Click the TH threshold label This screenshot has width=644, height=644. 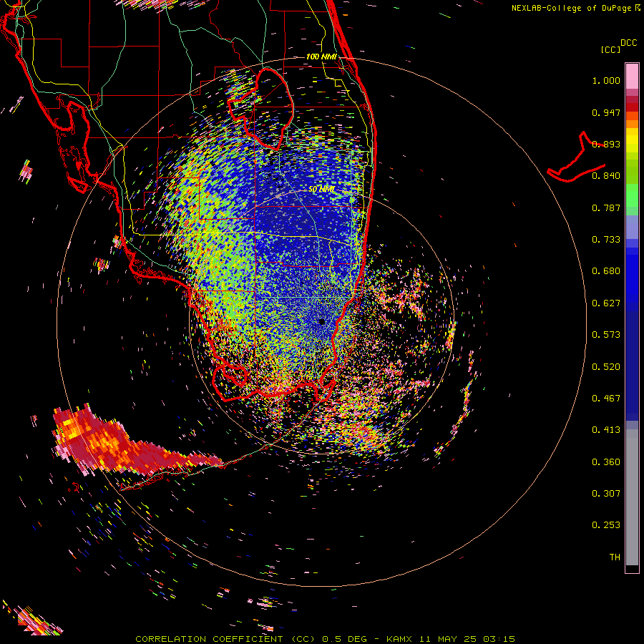(x=615, y=557)
